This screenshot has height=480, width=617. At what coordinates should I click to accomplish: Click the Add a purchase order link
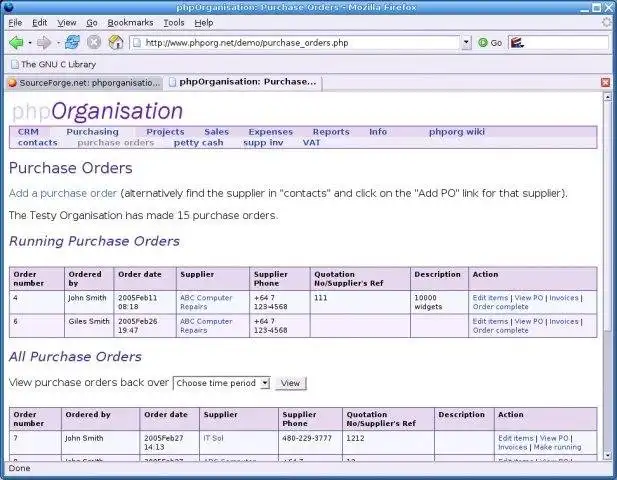(63, 193)
